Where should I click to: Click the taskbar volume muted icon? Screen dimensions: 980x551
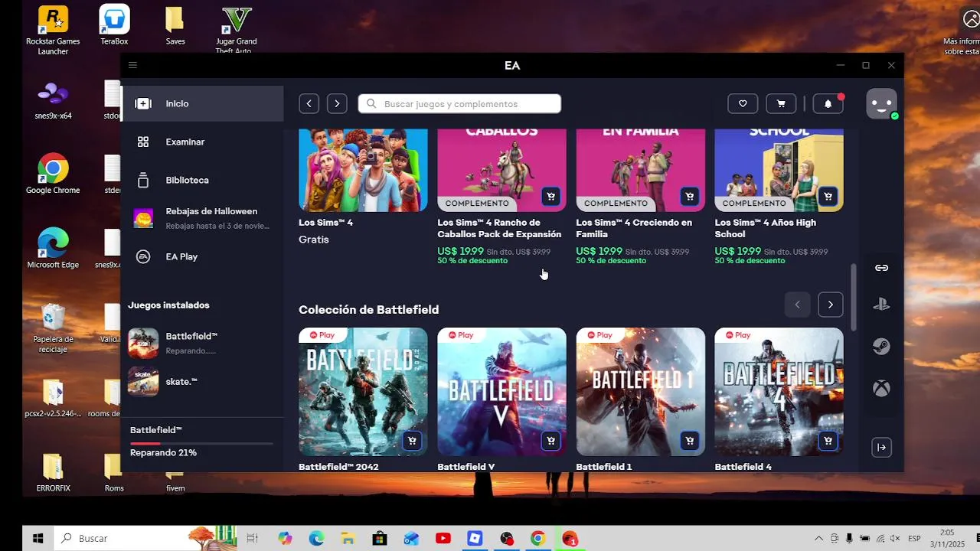pos(897,538)
